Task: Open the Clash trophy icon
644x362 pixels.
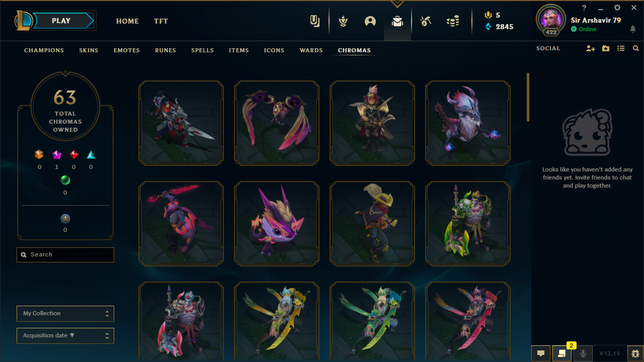Action: pyautogui.click(x=343, y=21)
